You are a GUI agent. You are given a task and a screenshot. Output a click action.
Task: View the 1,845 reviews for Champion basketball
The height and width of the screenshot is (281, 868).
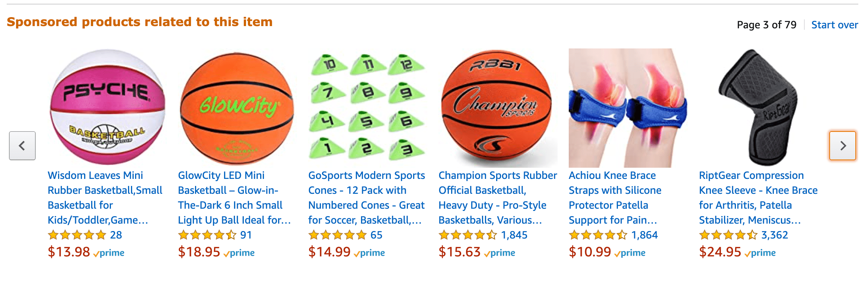point(514,235)
